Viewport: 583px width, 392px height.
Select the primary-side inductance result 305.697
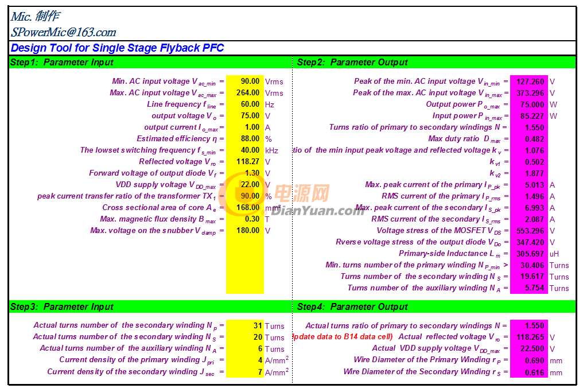(x=528, y=254)
